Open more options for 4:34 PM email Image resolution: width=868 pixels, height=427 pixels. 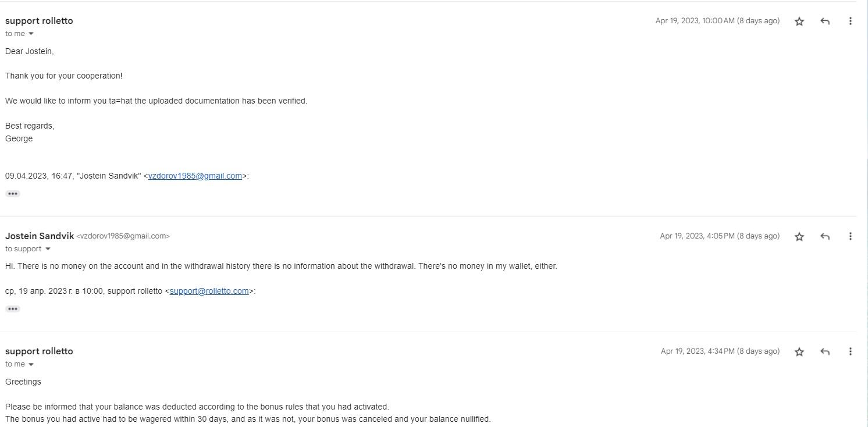pos(851,352)
